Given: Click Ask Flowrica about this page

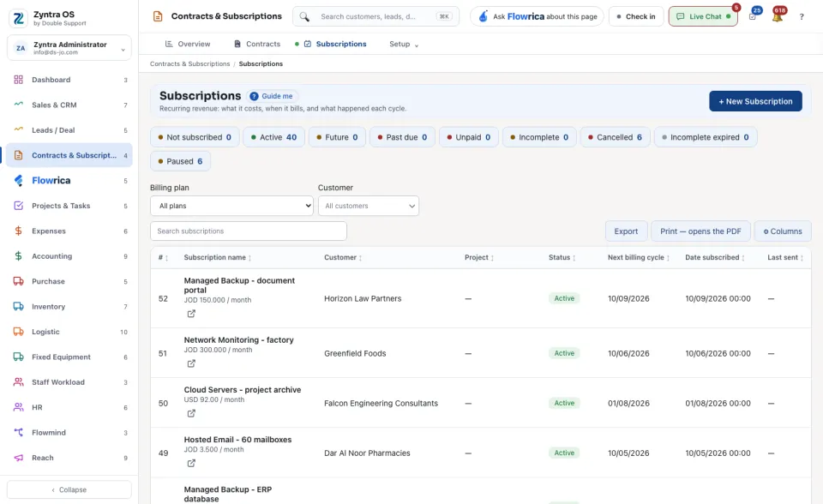Looking at the screenshot, I should (x=537, y=16).
